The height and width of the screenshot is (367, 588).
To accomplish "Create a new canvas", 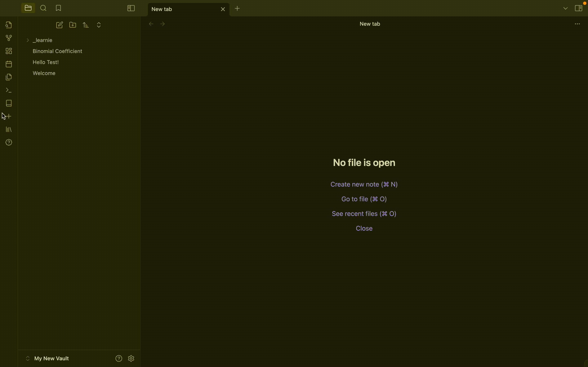I will [x=9, y=51].
